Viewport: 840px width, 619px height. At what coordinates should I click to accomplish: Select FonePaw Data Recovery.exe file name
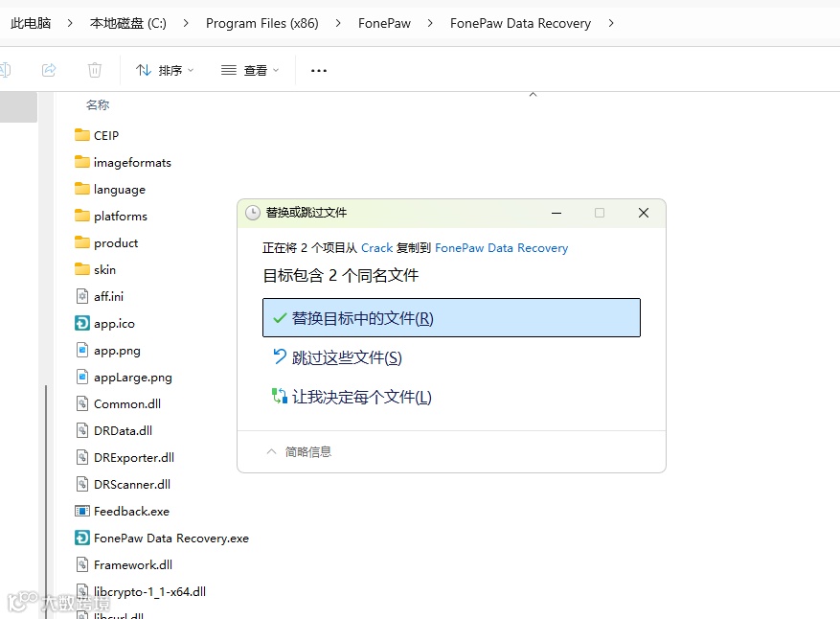click(x=170, y=539)
